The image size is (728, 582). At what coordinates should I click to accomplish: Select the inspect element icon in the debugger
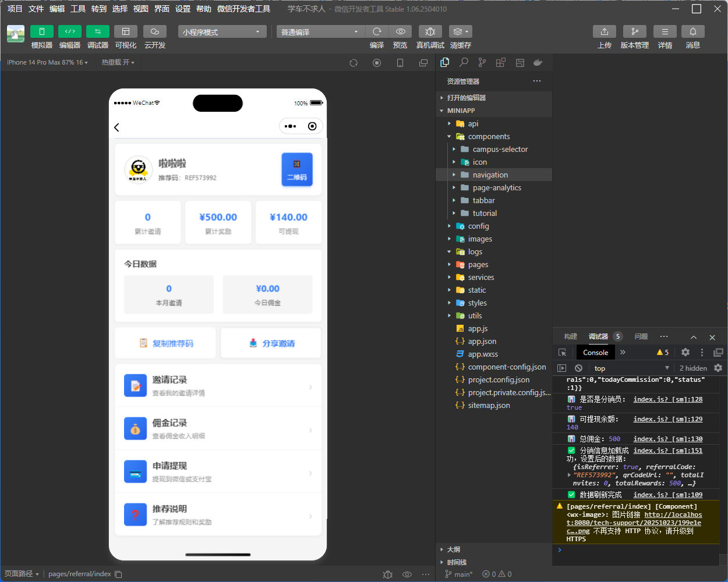(x=561, y=352)
